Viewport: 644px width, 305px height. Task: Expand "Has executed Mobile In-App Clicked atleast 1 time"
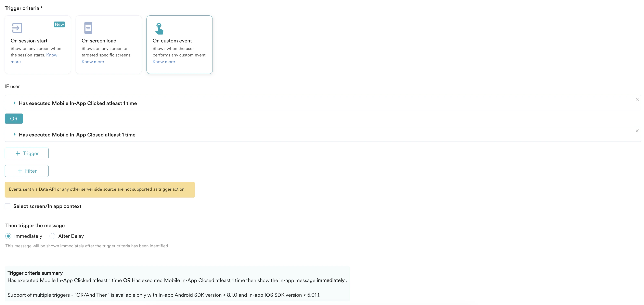(14, 103)
